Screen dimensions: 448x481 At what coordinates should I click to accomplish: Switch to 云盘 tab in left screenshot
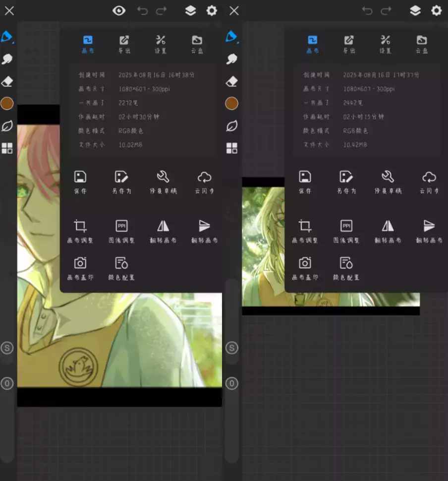(197, 45)
